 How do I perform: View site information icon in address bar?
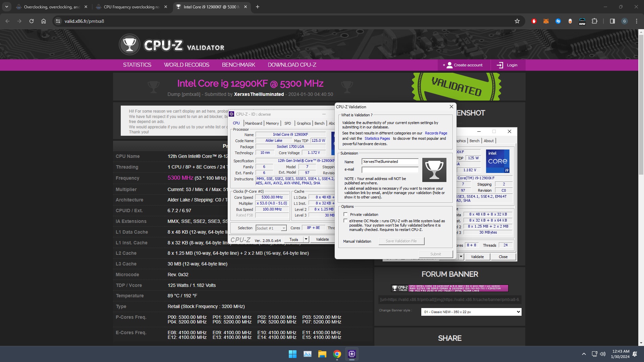pos(58,21)
